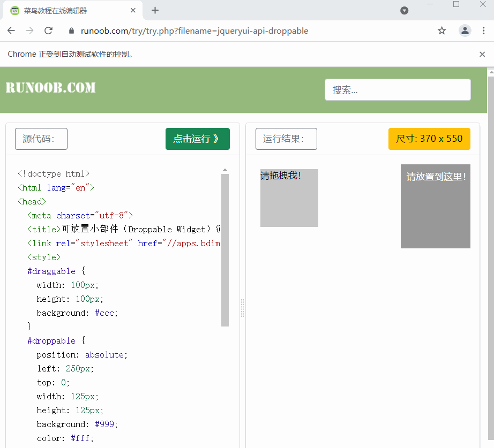This screenshot has width=494, height=448.
Task: Bookmark this page with the star icon
Action: tap(441, 31)
